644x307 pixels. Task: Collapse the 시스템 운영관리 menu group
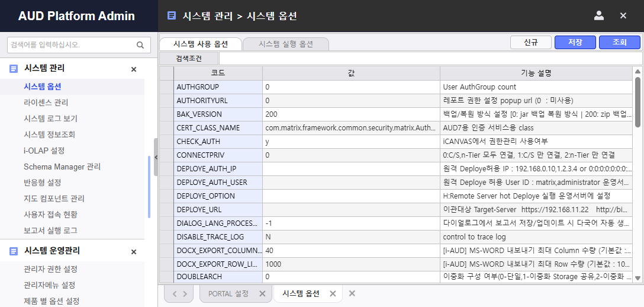(x=134, y=252)
